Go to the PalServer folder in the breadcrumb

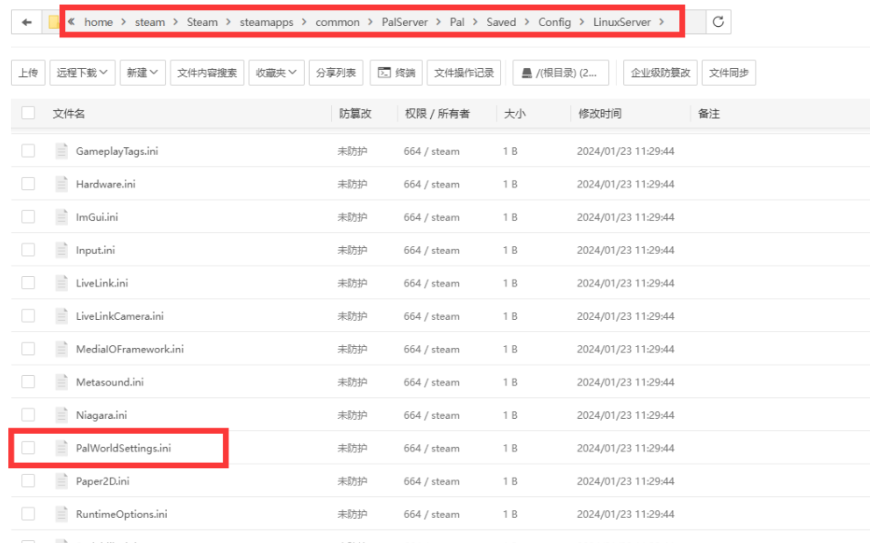(404, 22)
